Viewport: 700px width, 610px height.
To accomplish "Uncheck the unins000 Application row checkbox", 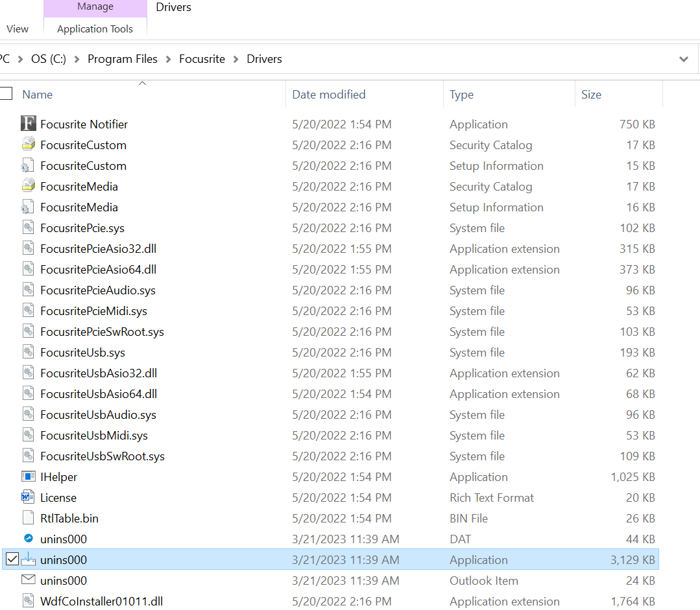I will tap(12, 559).
